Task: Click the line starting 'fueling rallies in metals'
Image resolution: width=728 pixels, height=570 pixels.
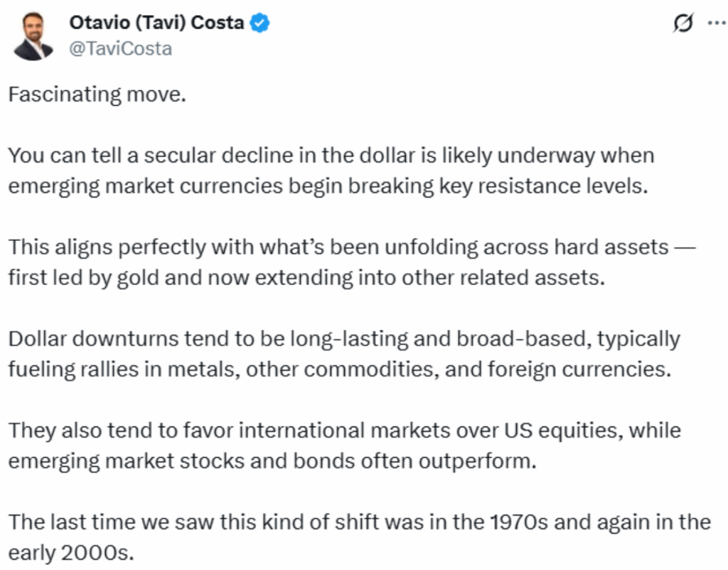Action: coord(340,370)
